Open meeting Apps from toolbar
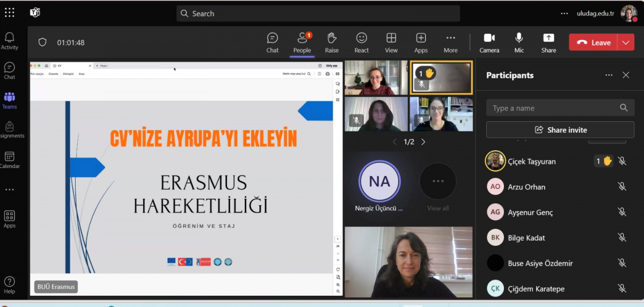This screenshot has height=307, width=644. coord(421,43)
